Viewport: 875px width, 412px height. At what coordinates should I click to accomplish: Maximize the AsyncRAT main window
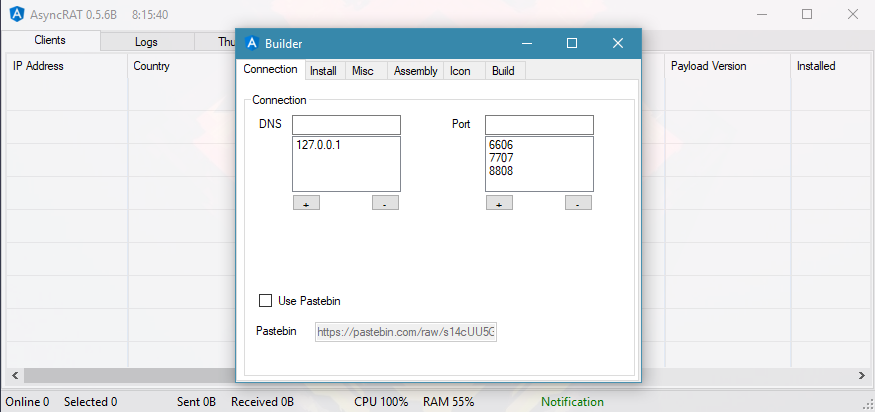click(x=807, y=14)
